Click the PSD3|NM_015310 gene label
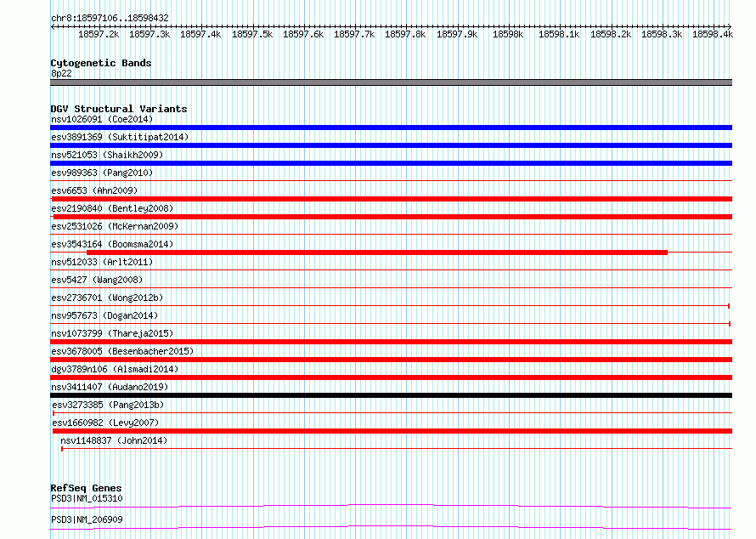Viewport: 756px width, 539px height. (87, 498)
